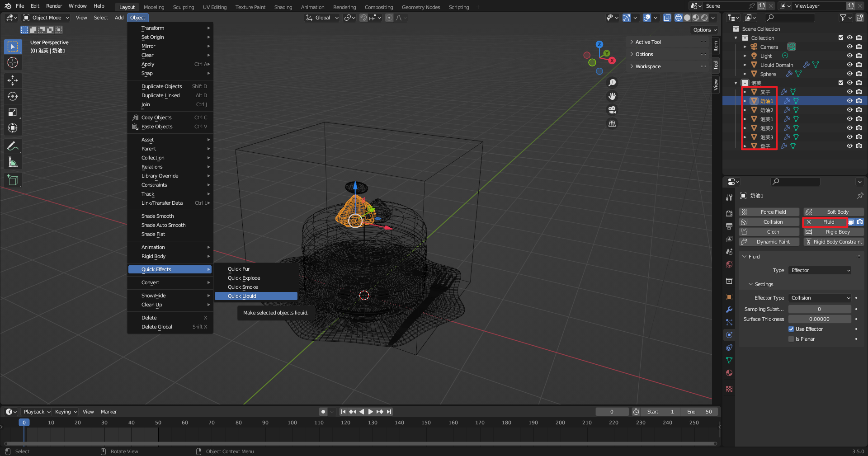Switch to Geometry Nodes workspace tab
This screenshot has width=868, height=456.
coord(420,7)
